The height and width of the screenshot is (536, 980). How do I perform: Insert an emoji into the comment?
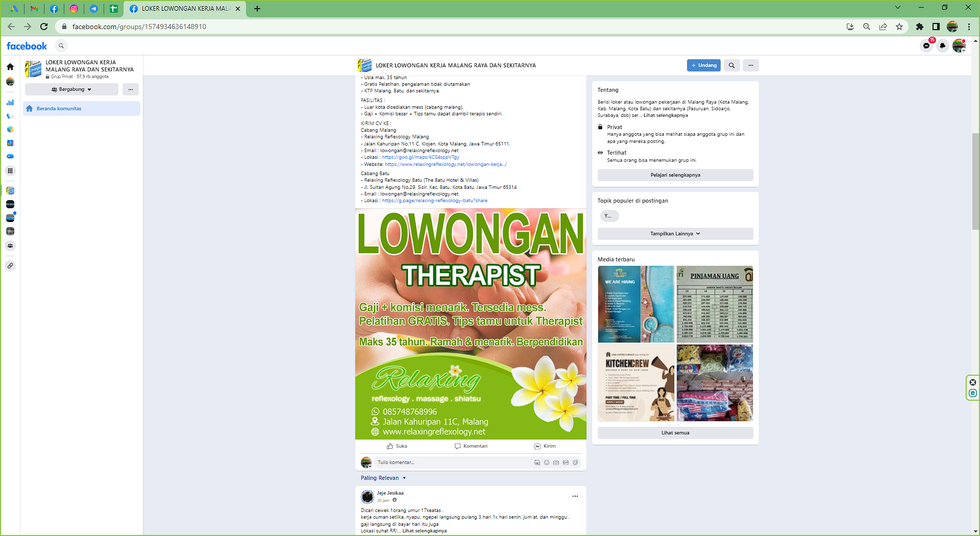[x=547, y=462]
